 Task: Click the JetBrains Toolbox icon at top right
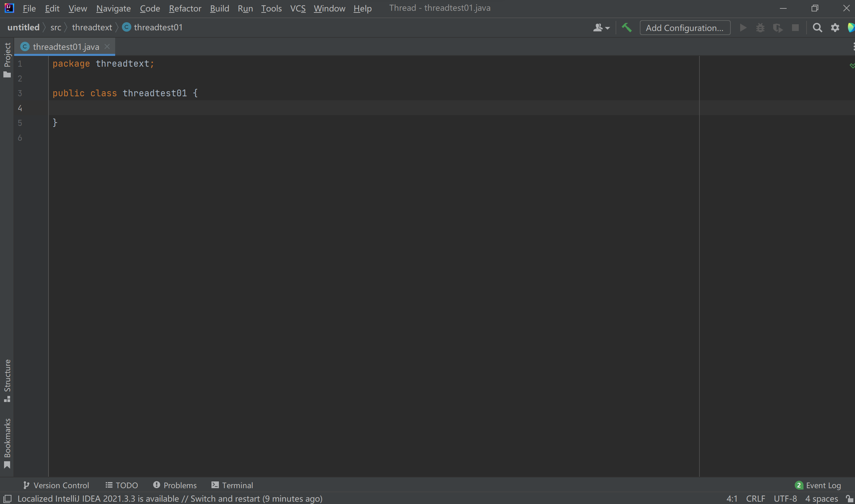coord(851,28)
